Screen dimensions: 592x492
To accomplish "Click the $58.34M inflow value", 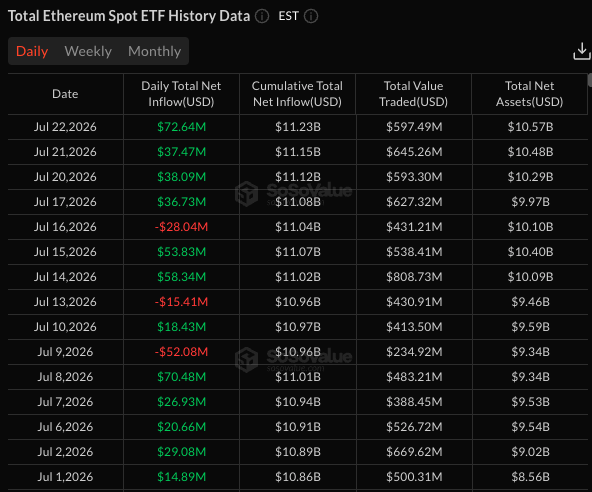I will (x=182, y=277).
